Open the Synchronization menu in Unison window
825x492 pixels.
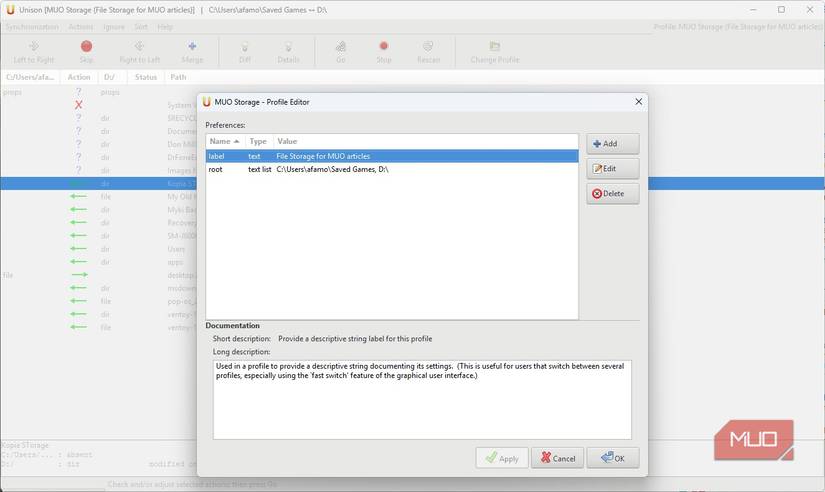pos(32,27)
